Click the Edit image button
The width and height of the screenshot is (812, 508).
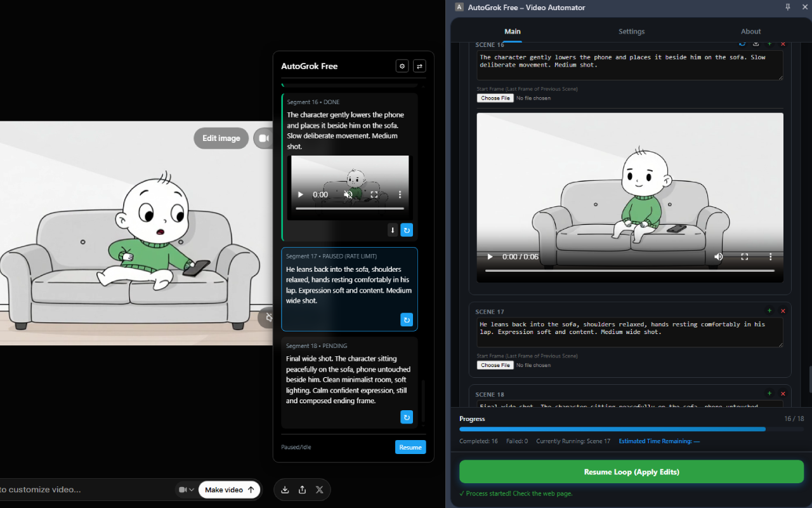(x=221, y=138)
